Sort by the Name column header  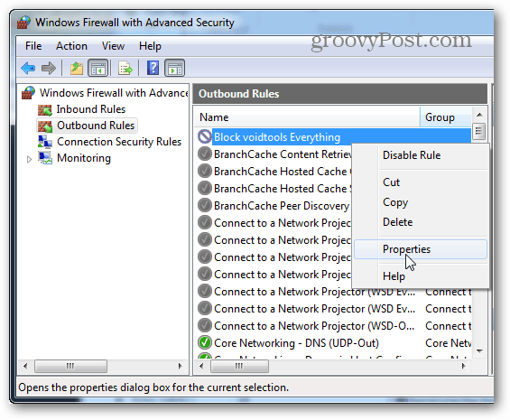click(307, 117)
